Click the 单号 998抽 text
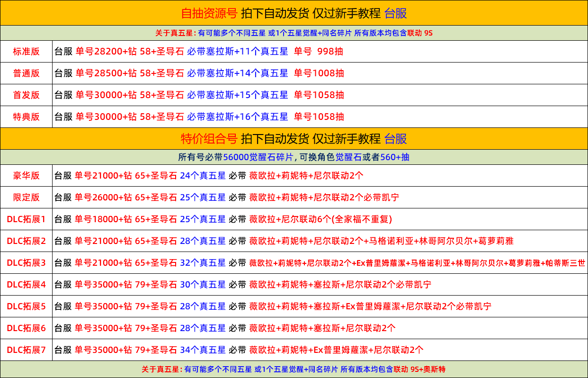Image resolution: width=588 pixels, height=378 pixels. click(318, 52)
